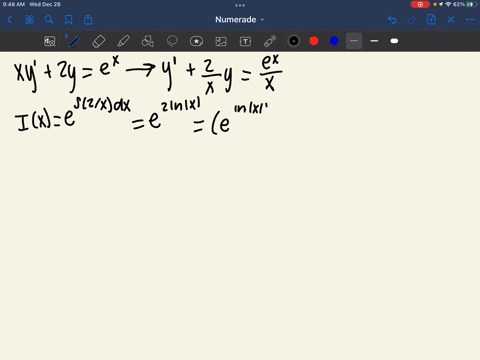Select the medium stroke width

coord(374,41)
